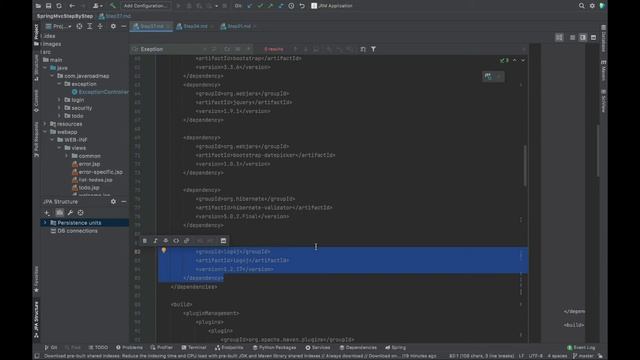This screenshot has height=360, width=640.
Task: Expand the login package
Action: (59, 100)
